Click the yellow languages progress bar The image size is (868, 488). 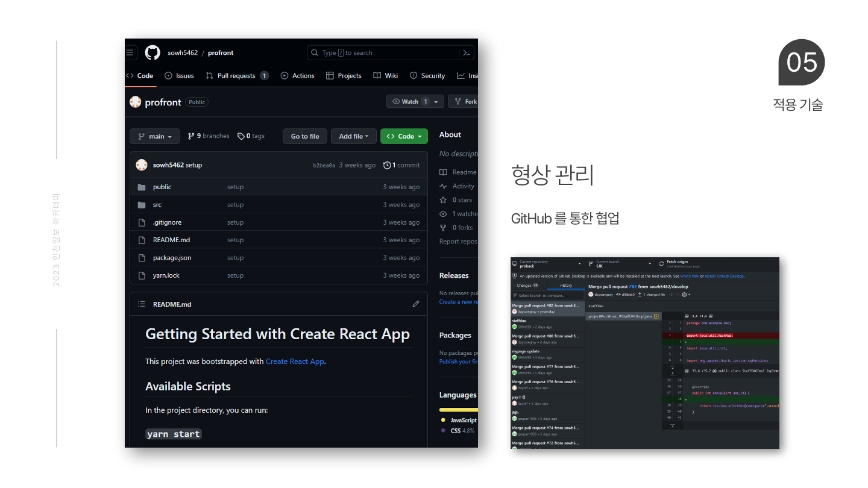pos(459,410)
